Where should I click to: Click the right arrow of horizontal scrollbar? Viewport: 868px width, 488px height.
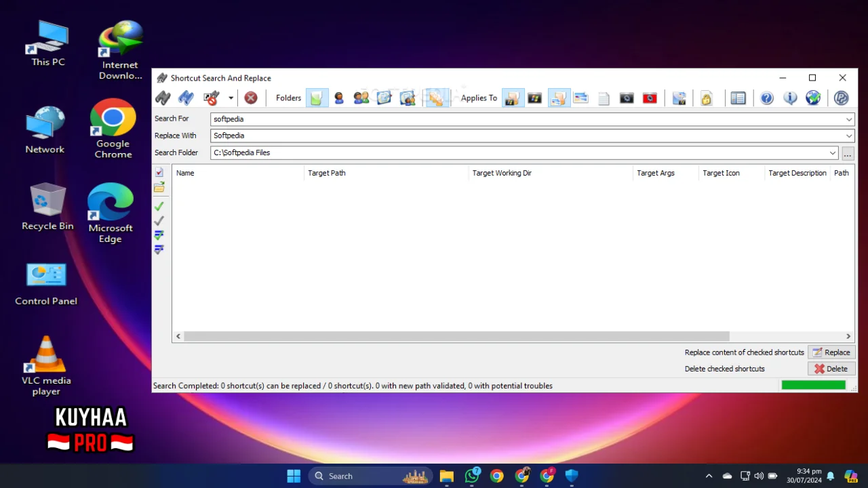[x=848, y=336]
